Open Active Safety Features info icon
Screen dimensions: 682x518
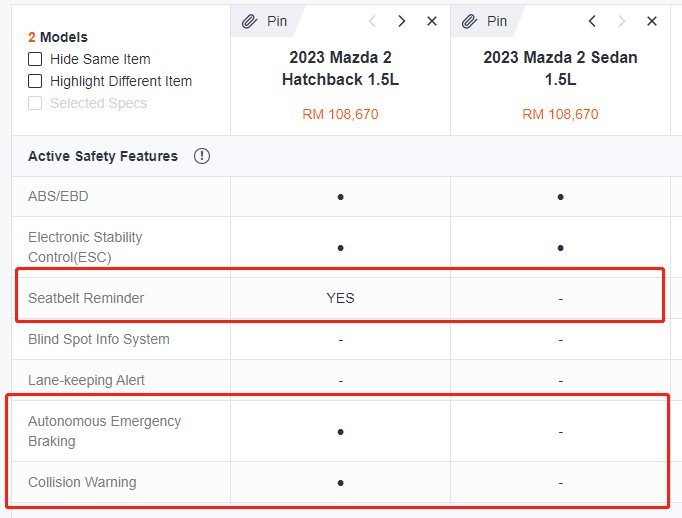pyautogui.click(x=202, y=156)
